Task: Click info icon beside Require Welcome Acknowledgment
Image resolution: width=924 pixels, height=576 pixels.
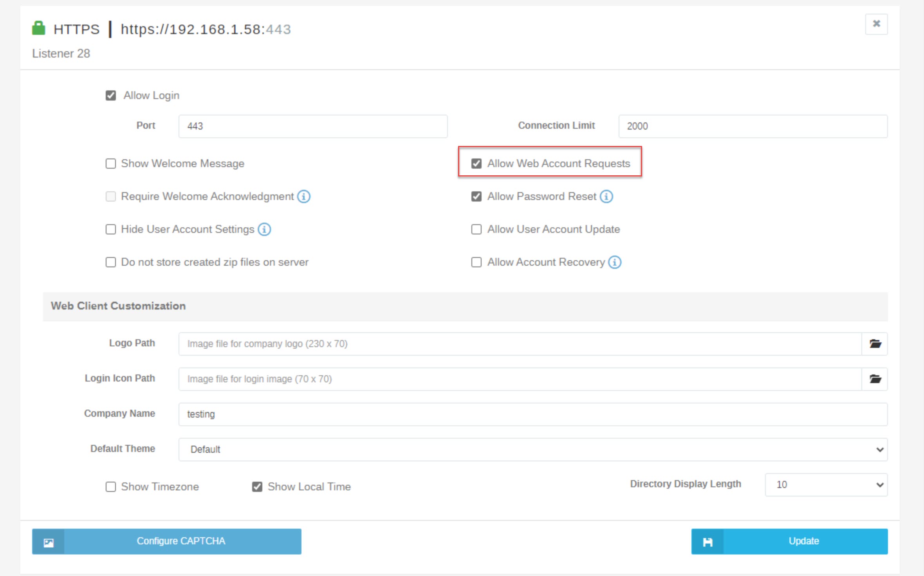Action: [304, 196]
